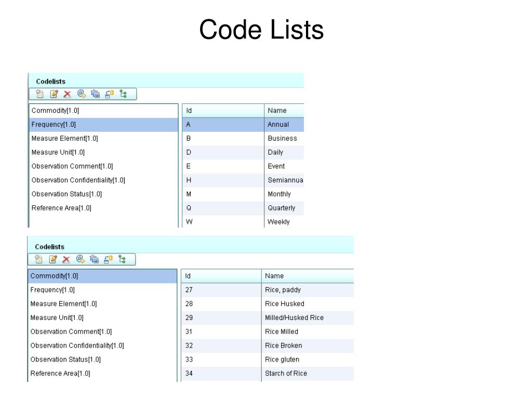Select the Rice Husked code row
Viewport: 532px width, 399px height.
pos(268,304)
